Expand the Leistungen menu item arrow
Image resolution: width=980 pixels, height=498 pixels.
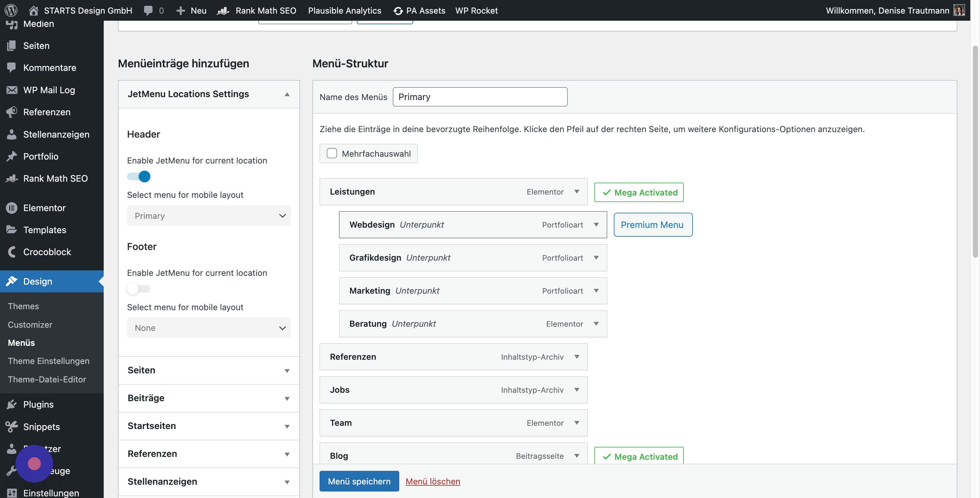tap(577, 192)
